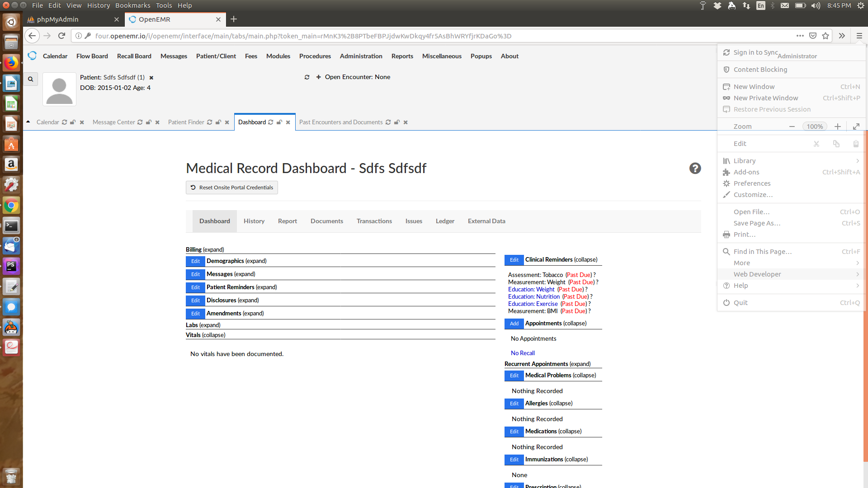This screenshot has width=868, height=488.
Task: Zoom out with the minus in Firefox menu
Action: 792,127
